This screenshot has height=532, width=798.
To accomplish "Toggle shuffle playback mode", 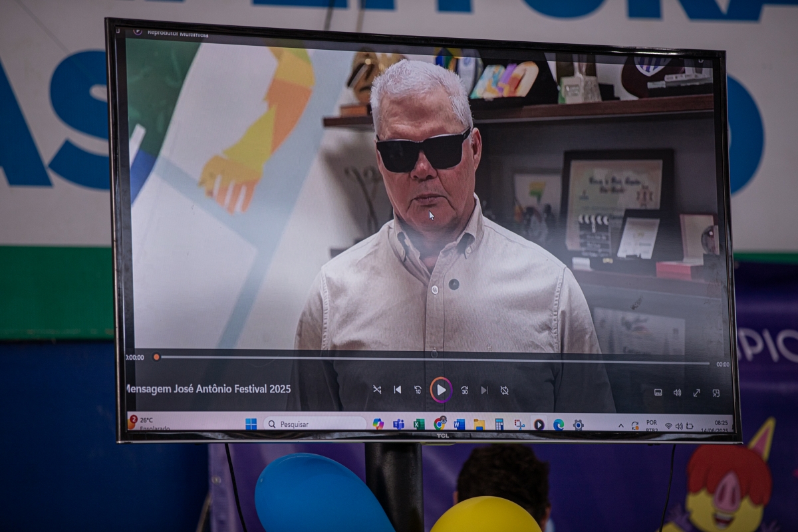I will click(377, 390).
